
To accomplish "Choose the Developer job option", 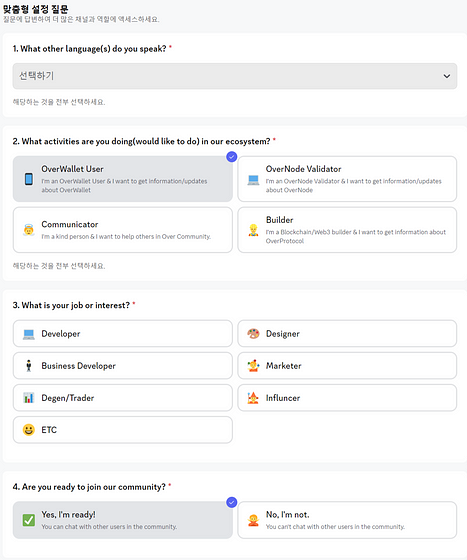I will (x=123, y=334).
